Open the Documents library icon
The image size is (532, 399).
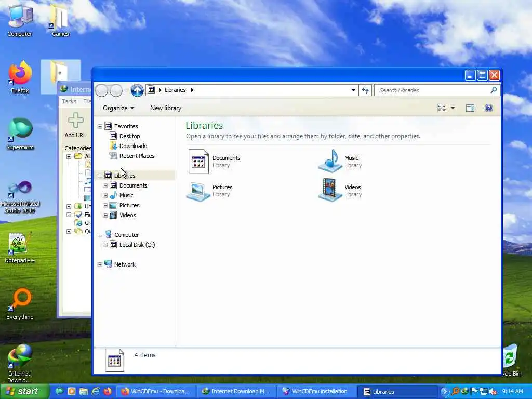(198, 162)
